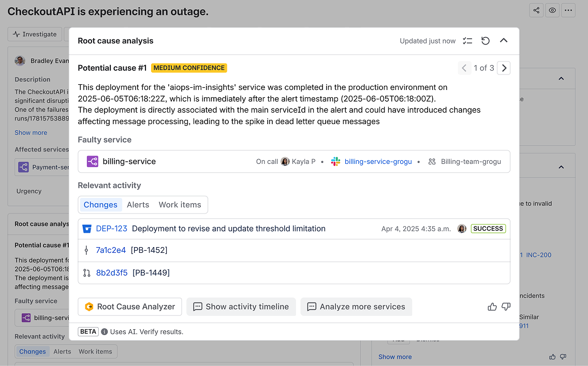This screenshot has width=588, height=366.
Task: Open billing-service-grogu Slack channel link
Action: tap(378, 161)
